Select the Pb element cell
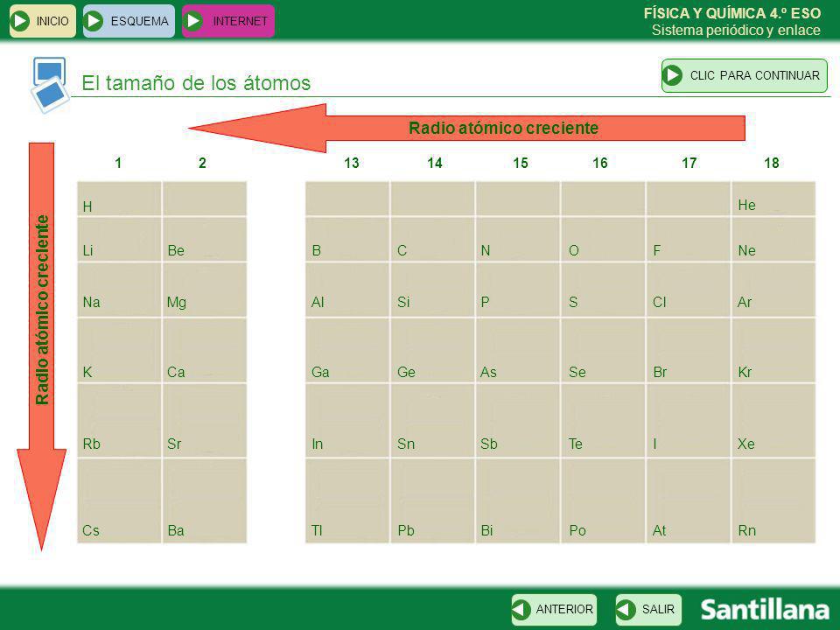 [x=433, y=500]
